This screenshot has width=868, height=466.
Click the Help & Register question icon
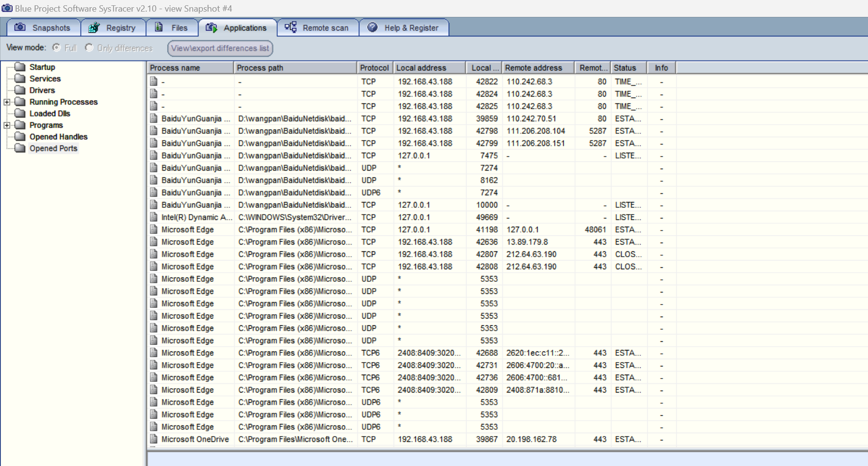[372, 28]
